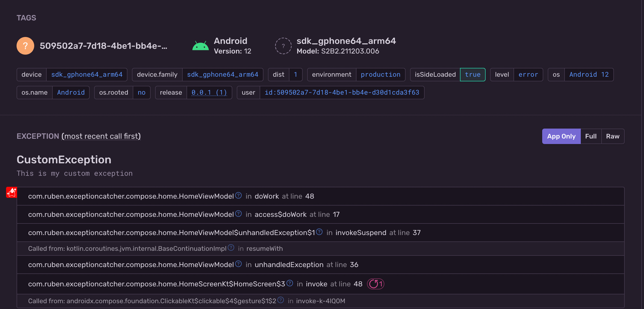Image resolution: width=644 pixels, height=309 pixels.
Task: Switch the stacktrace to App Only view
Action: [561, 136]
